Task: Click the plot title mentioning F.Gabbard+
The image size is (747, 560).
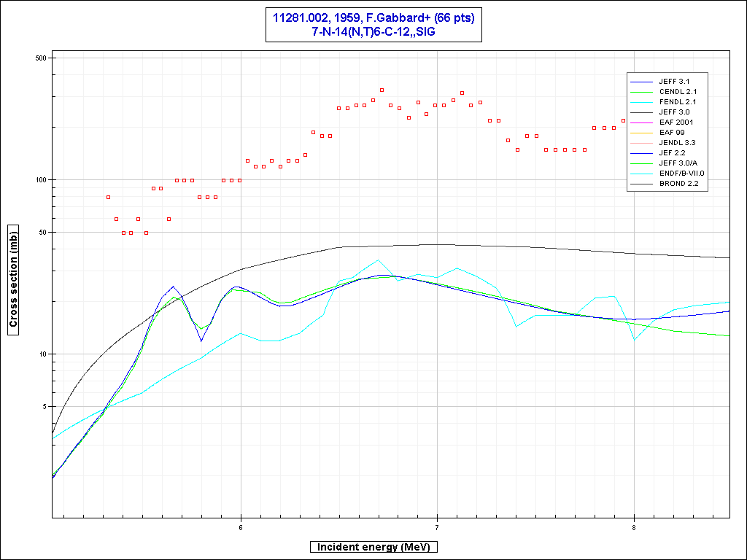Action: tap(373, 17)
